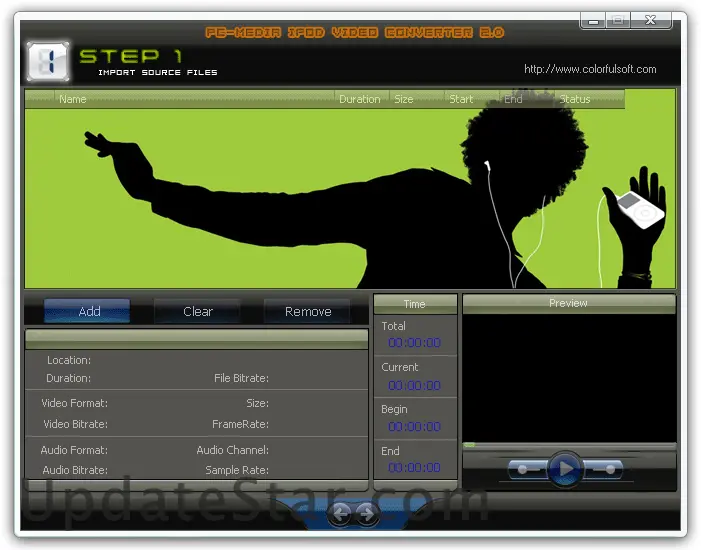Click the Duration column header
701x550 pixels.
tap(359, 99)
